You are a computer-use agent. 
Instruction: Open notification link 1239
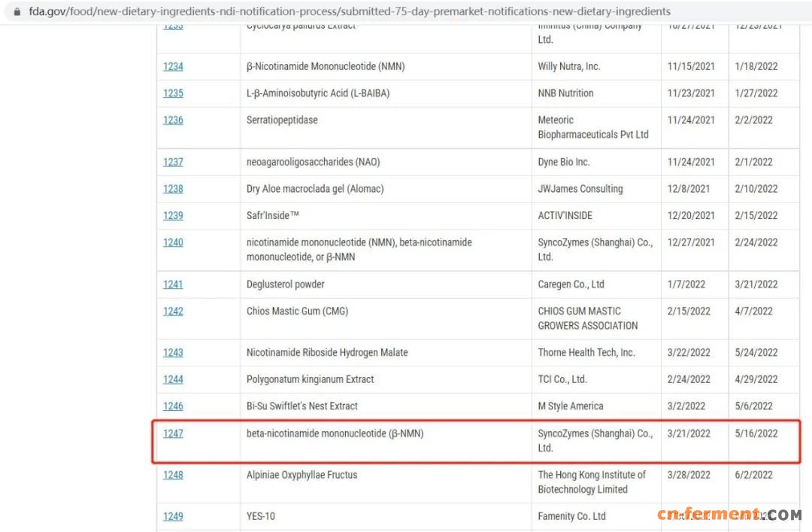coord(173,216)
